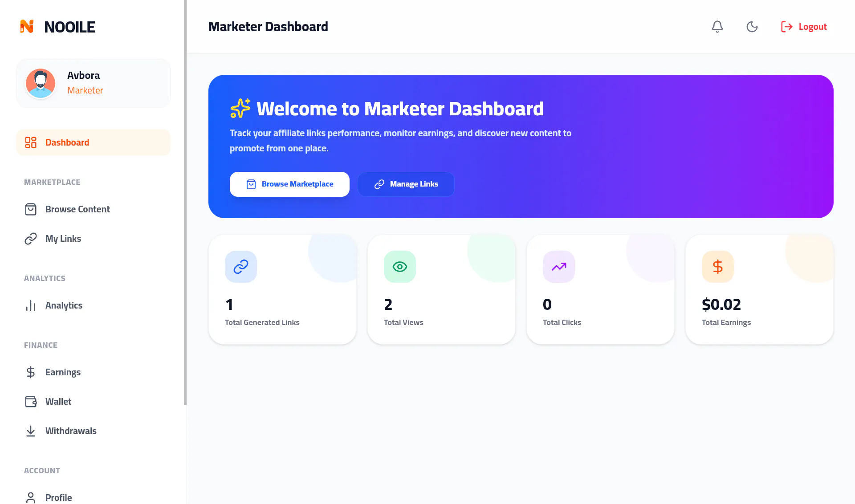
Task: Click the dollar icon on Total Earnings card
Action: [x=718, y=267]
